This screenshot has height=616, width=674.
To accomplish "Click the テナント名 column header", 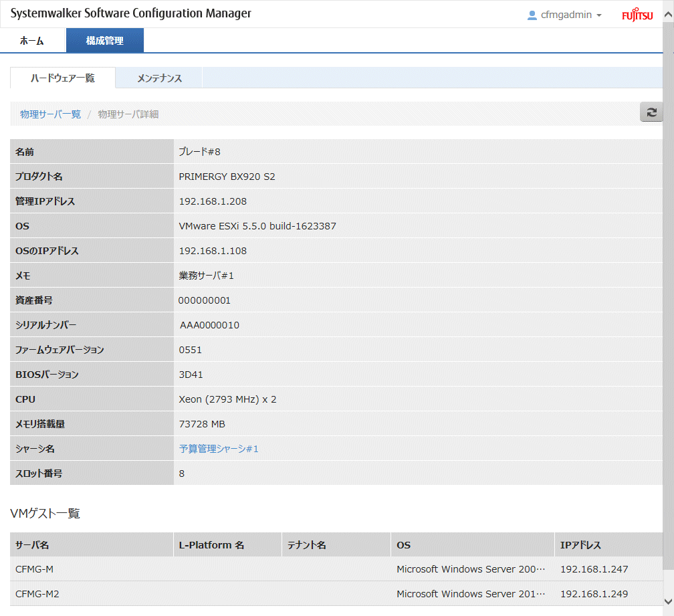I will 336,544.
